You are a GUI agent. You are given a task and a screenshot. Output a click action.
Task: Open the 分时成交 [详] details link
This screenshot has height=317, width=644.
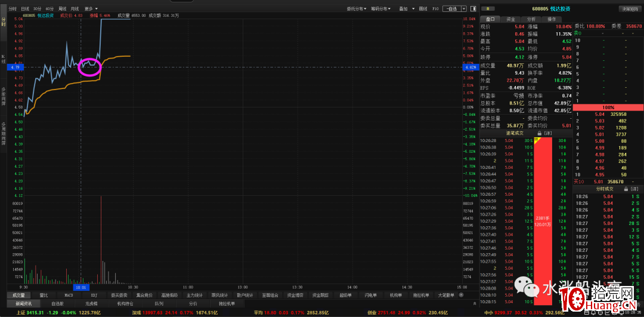coord(634,189)
